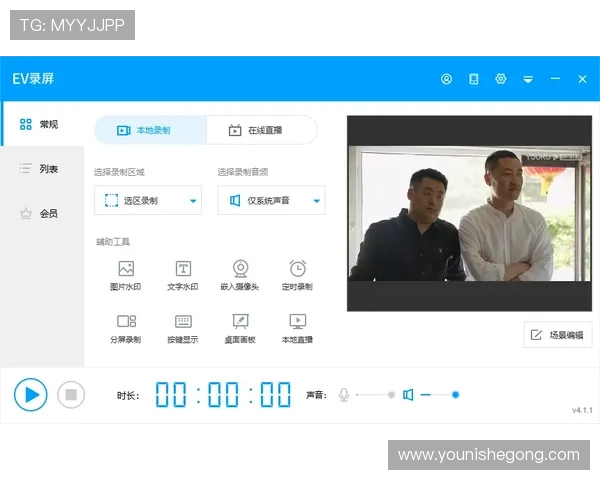The width and height of the screenshot is (600, 480).
Task: Click the 辅助工具 heading
Action: coord(113,242)
